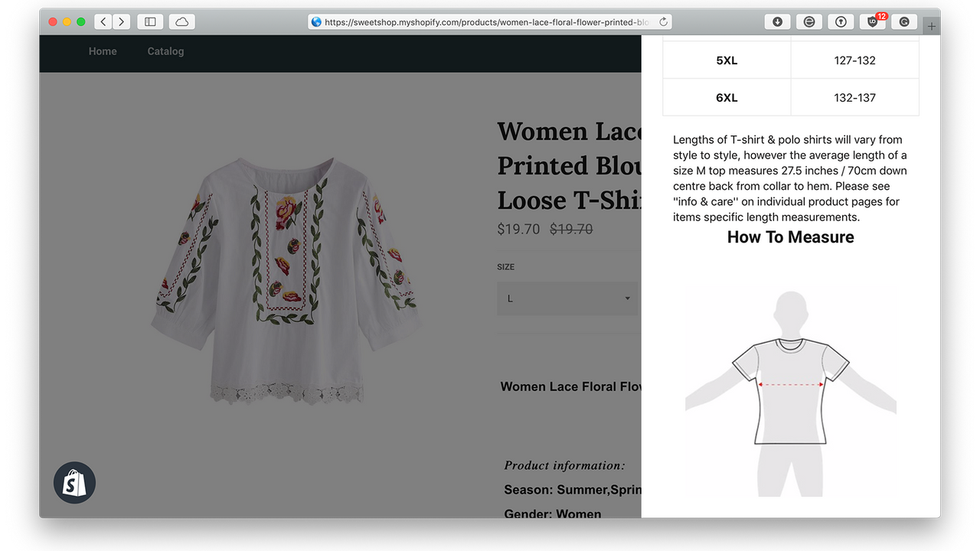Select the 6XL row in the size table
Screen dimensions: 980x551
coord(727,97)
